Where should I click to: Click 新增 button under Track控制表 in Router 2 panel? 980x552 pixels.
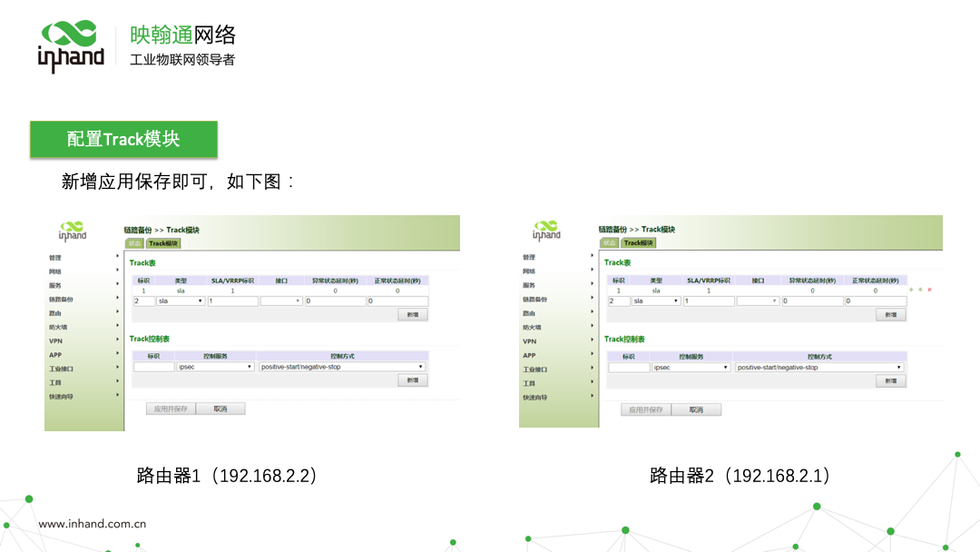point(890,381)
